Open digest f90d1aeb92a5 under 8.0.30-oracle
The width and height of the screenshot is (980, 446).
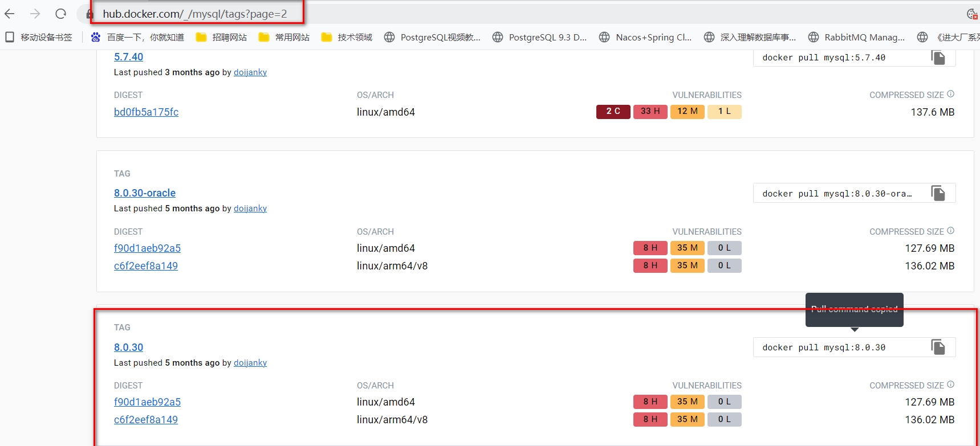tap(147, 248)
